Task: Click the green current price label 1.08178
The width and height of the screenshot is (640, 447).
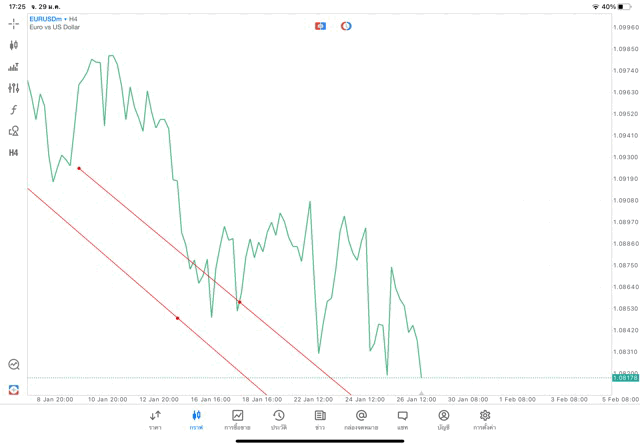Action: (x=624, y=377)
